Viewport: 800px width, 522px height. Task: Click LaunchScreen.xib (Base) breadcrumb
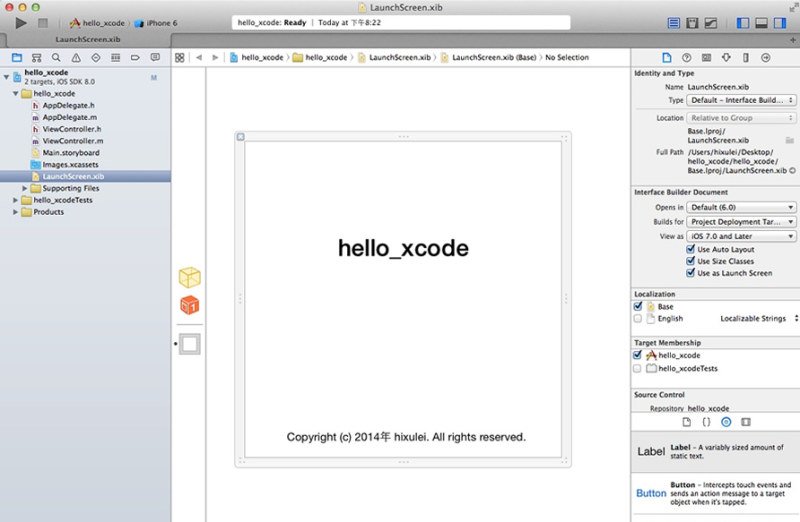pyautogui.click(x=488, y=58)
